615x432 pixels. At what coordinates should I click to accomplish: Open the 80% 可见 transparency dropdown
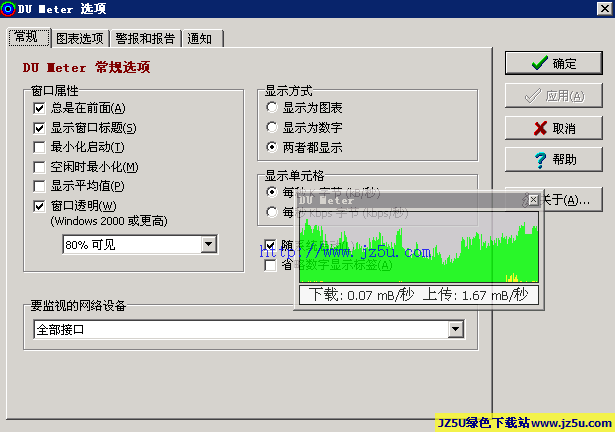(x=209, y=244)
